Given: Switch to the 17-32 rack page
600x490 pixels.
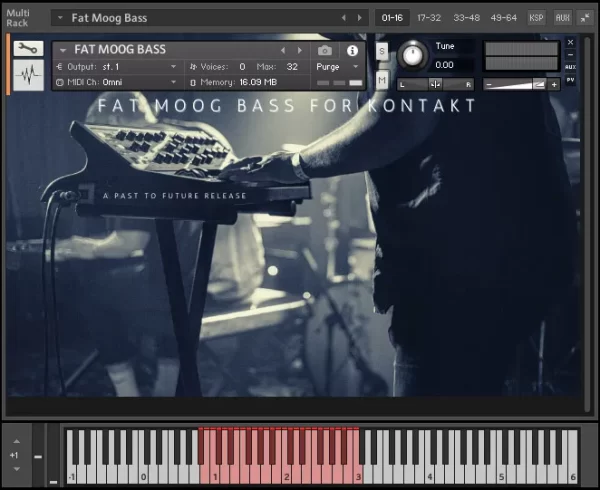Looking at the screenshot, I should pos(429,18).
